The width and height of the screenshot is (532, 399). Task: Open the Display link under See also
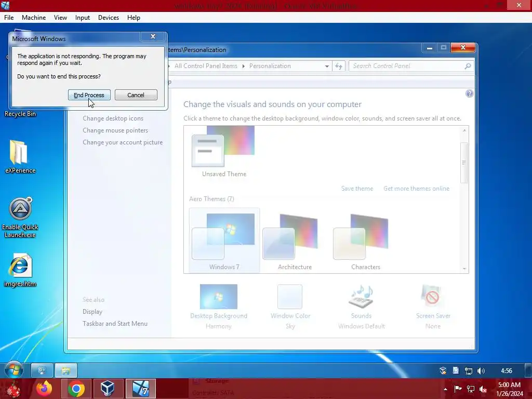tap(92, 312)
